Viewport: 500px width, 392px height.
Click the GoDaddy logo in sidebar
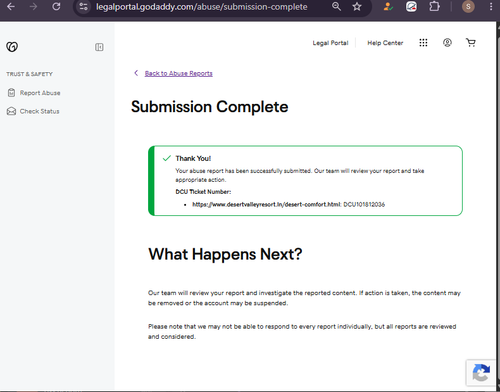[x=12, y=47]
